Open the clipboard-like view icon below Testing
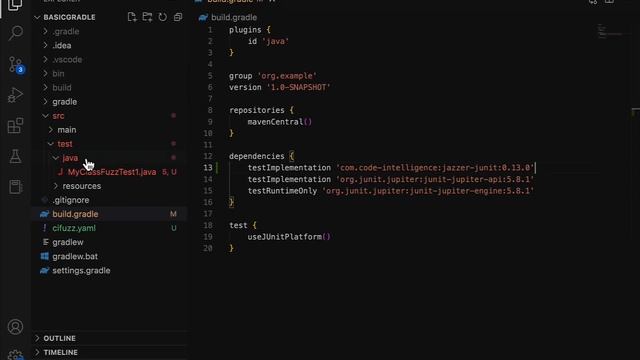The width and height of the screenshot is (640, 360). click(x=16, y=187)
